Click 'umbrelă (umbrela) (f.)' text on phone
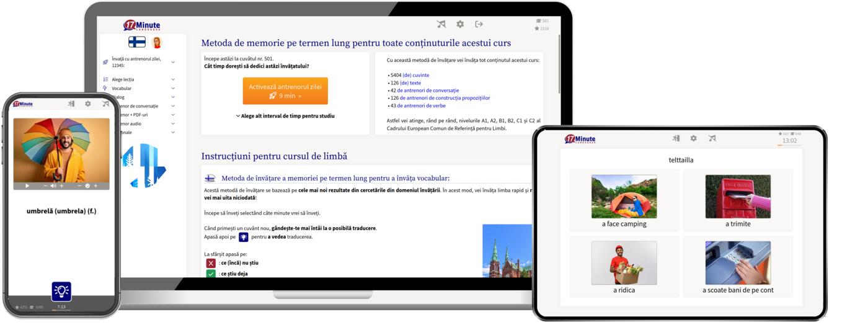Screen dimensions: 868x330 click(61, 211)
